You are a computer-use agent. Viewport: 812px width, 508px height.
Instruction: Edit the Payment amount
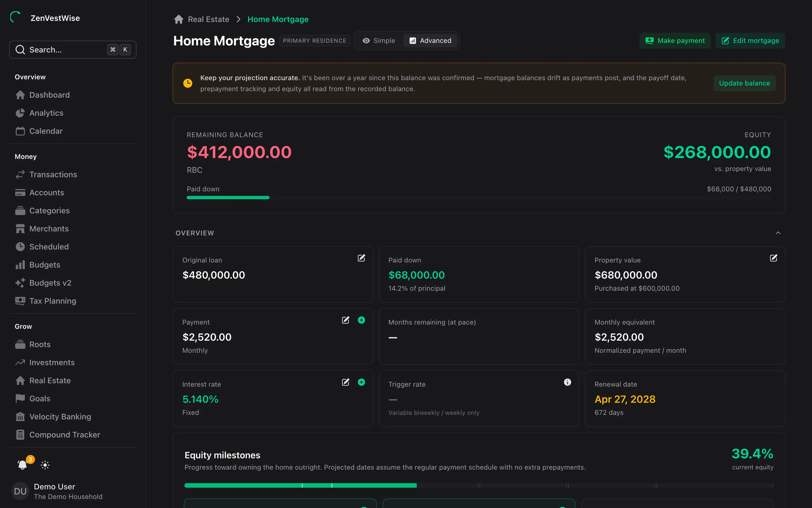[x=345, y=320]
